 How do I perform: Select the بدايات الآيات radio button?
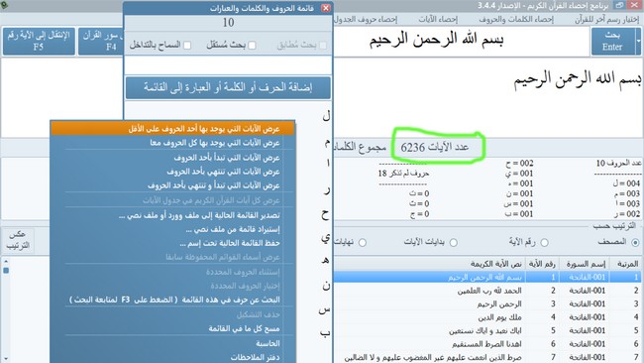(x=453, y=243)
